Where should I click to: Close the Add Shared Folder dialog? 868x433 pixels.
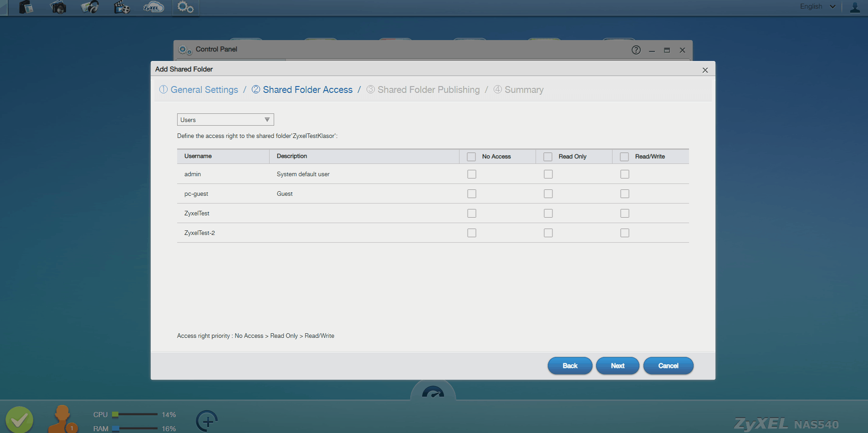point(705,70)
